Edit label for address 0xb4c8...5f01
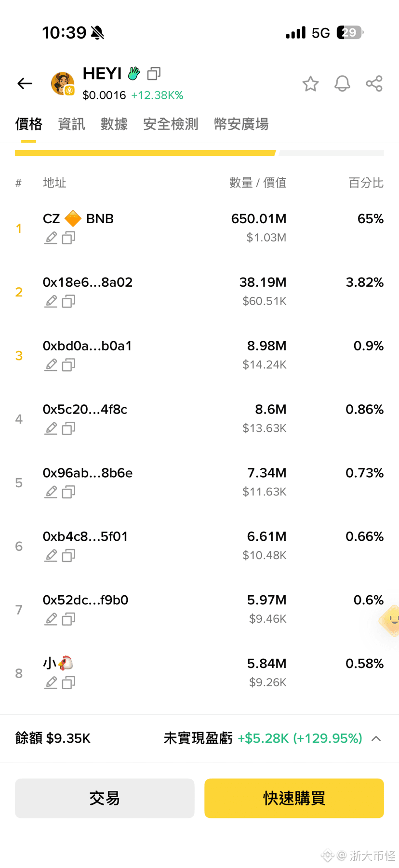This screenshot has width=399, height=868. 51,556
